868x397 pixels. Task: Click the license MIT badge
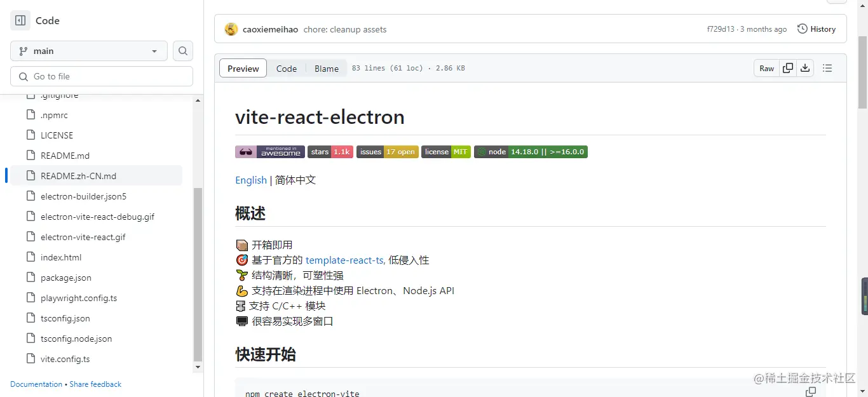(x=446, y=152)
